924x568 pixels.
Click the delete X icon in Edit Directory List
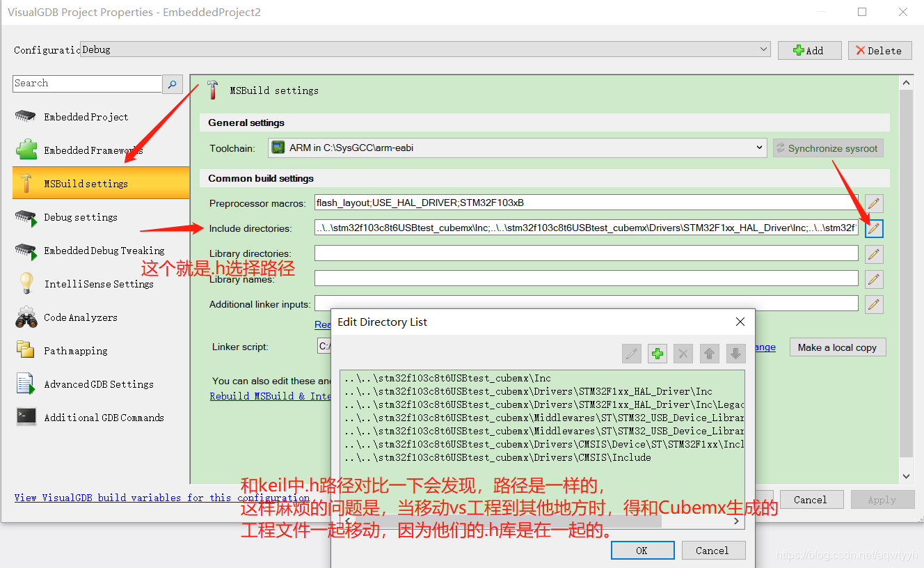click(683, 354)
